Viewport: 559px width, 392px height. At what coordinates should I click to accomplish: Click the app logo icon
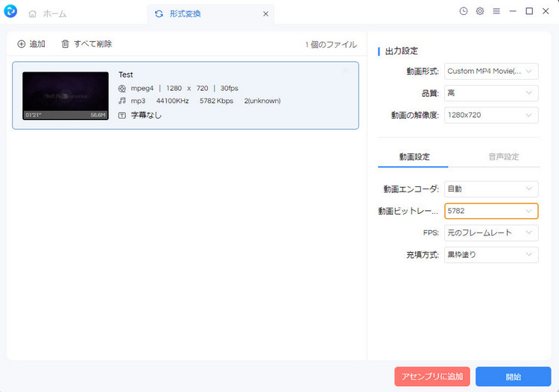pyautogui.click(x=10, y=13)
